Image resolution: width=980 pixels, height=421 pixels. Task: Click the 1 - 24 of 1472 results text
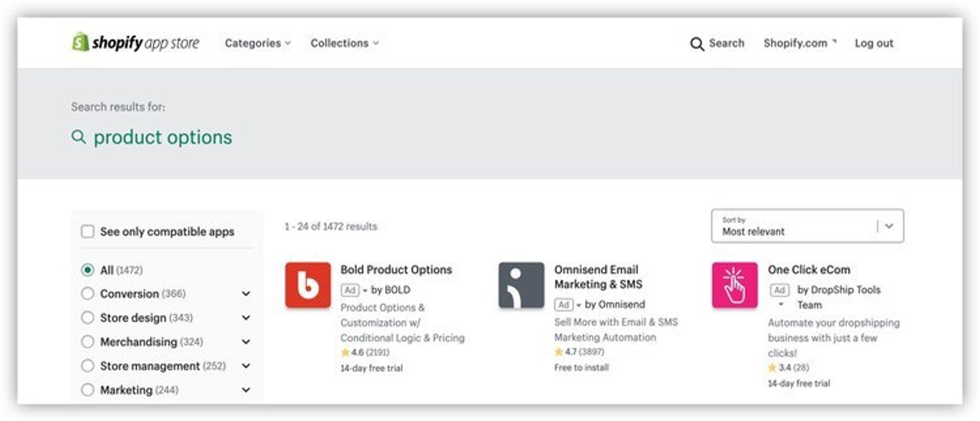tap(331, 227)
